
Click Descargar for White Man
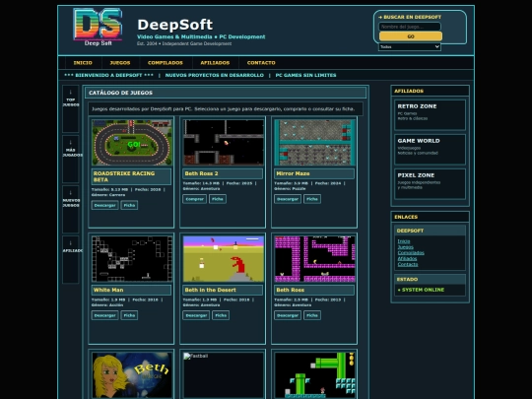coord(104,315)
